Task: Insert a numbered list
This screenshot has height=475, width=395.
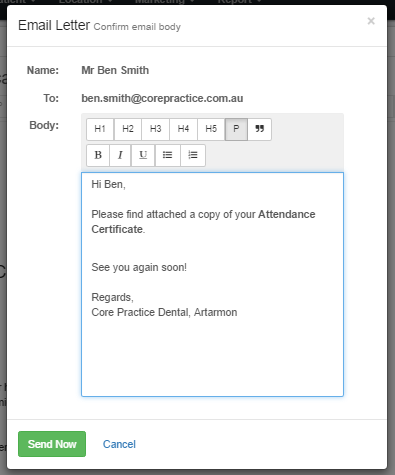Action: click(193, 155)
